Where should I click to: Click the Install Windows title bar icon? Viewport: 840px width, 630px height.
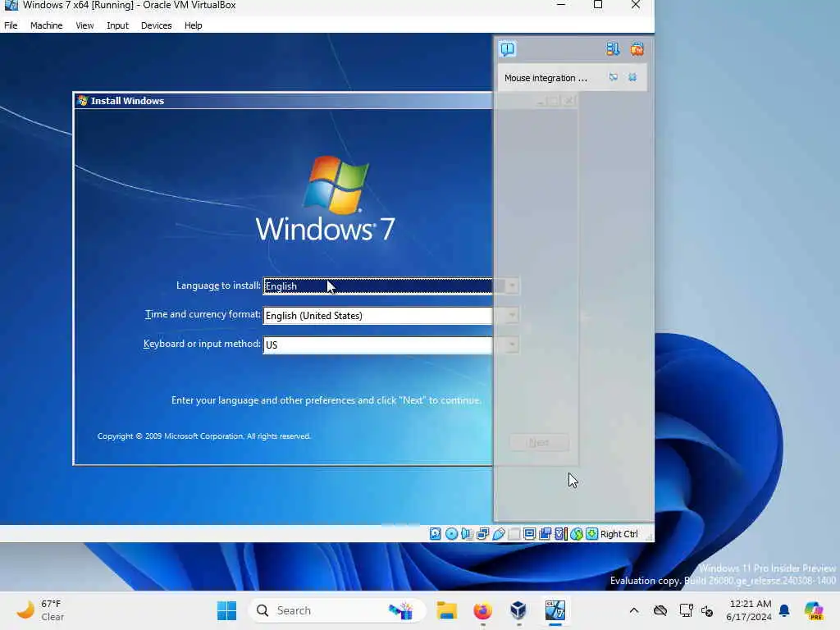click(x=83, y=101)
